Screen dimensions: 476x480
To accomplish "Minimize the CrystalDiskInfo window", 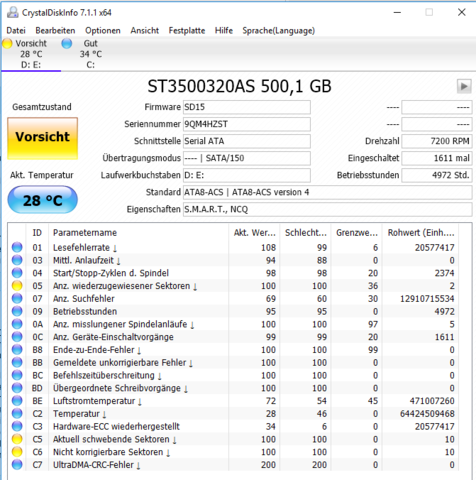I will click(x=397, y=12).
